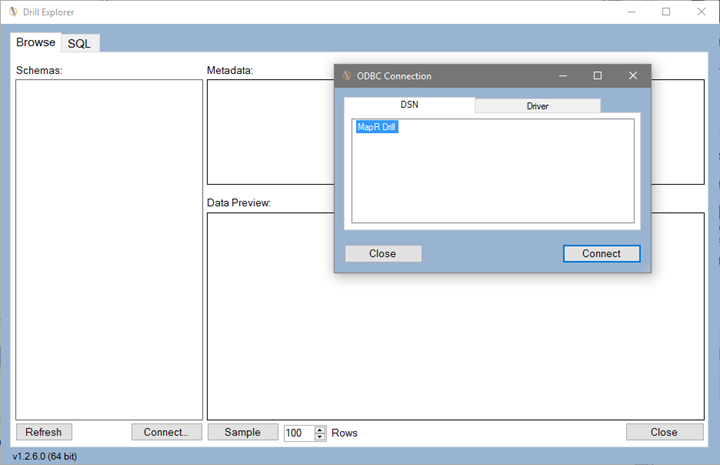This screenshot has height=465, width=720.
Task: Close the ODBC Connection dialog with X
Action: click(x=632, y=76)
